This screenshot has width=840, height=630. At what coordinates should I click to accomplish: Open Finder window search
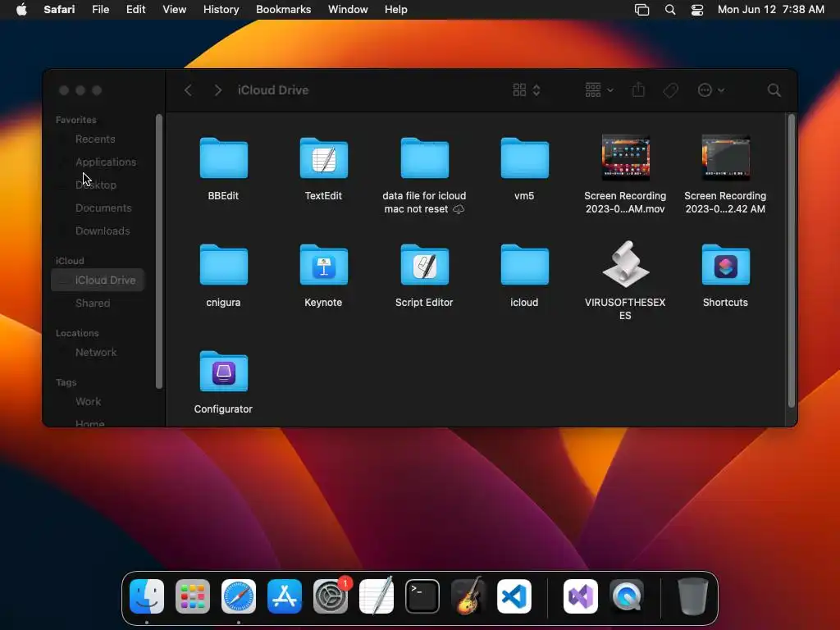tap(774, 90)
